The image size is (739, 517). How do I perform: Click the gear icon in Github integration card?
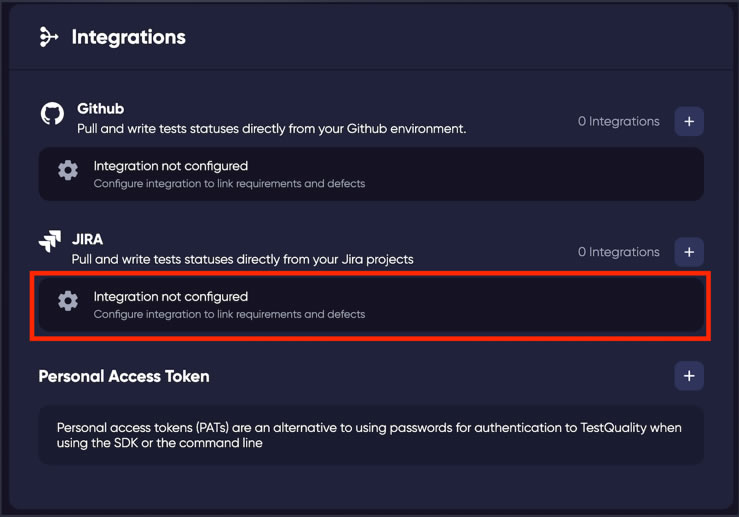pos(68,170)
